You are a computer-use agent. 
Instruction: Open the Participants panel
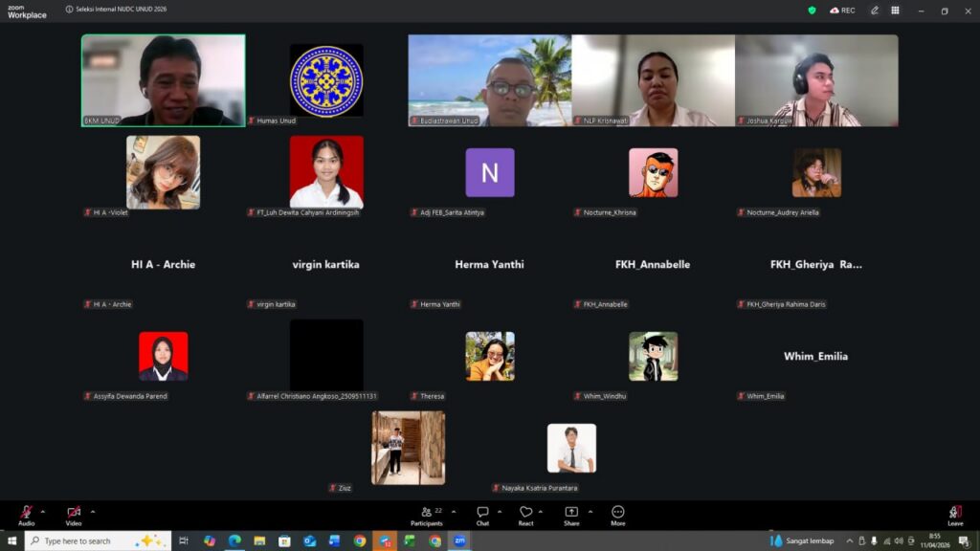click(x=427, y=514)
